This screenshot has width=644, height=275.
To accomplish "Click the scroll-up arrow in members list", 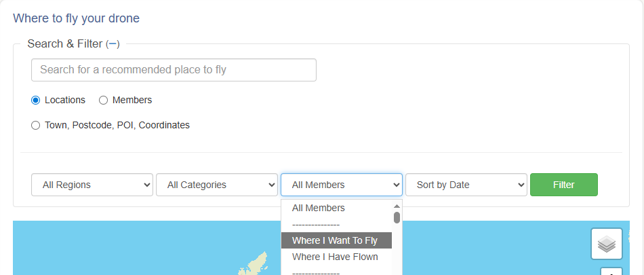I will [x=397, y=206].
